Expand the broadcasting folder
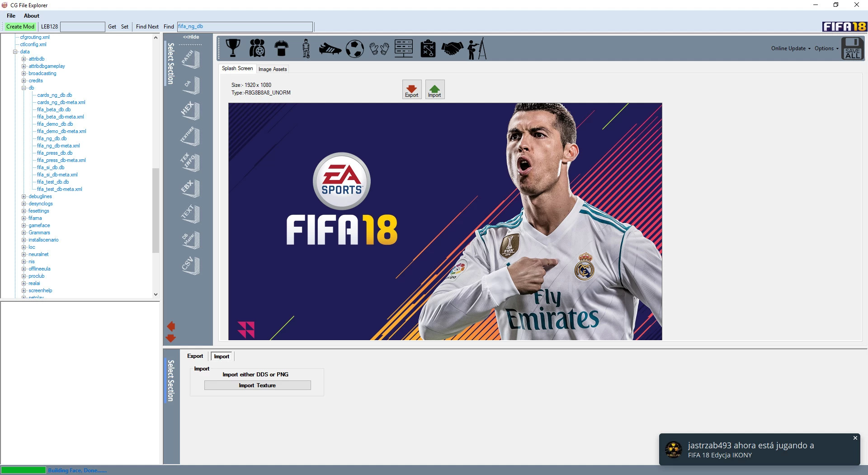868x475 pixels. 24,73
